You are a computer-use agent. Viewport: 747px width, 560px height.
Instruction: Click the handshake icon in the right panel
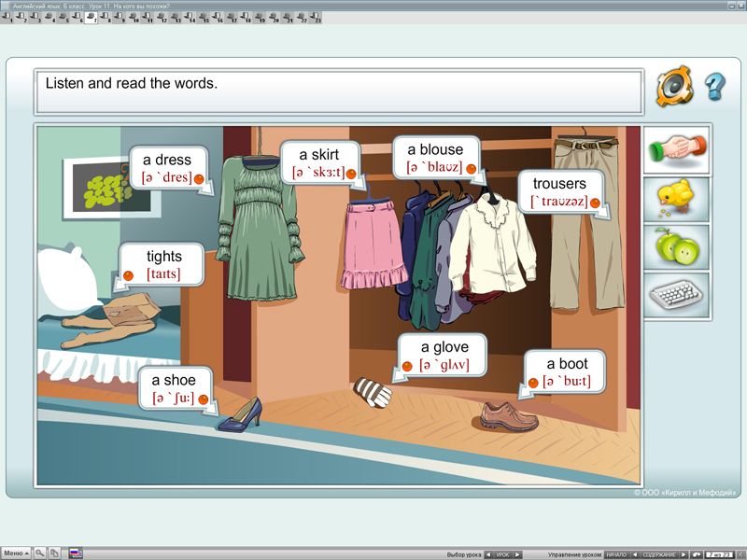click(x=676, y=149)
